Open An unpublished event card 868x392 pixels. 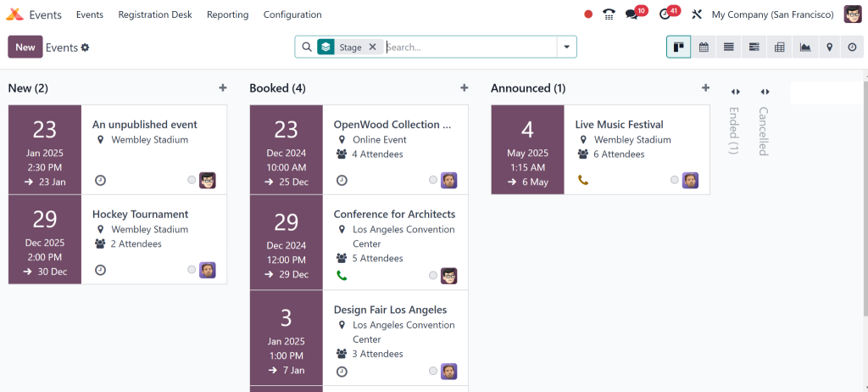pos(117,149)
